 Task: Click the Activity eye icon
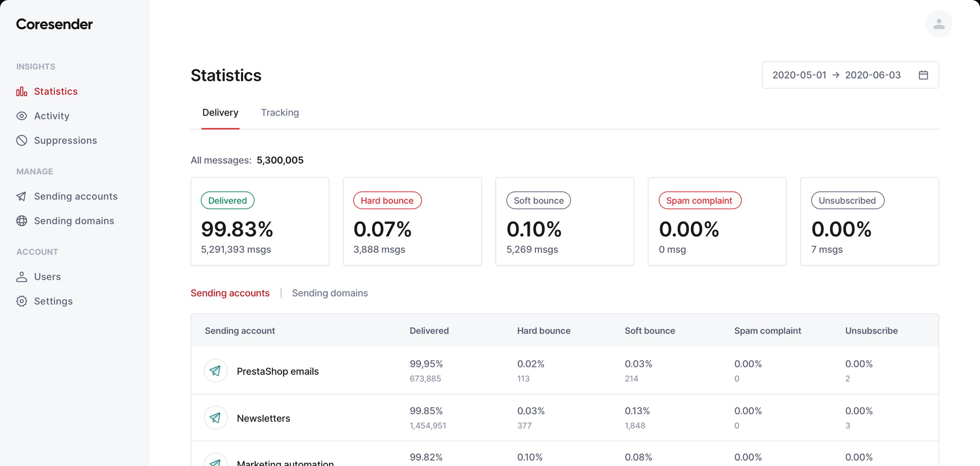22,116
